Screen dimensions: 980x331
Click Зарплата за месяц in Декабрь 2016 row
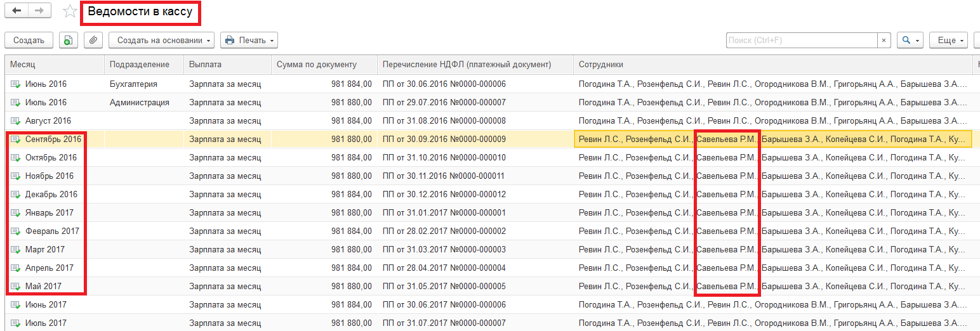[227, 194]
